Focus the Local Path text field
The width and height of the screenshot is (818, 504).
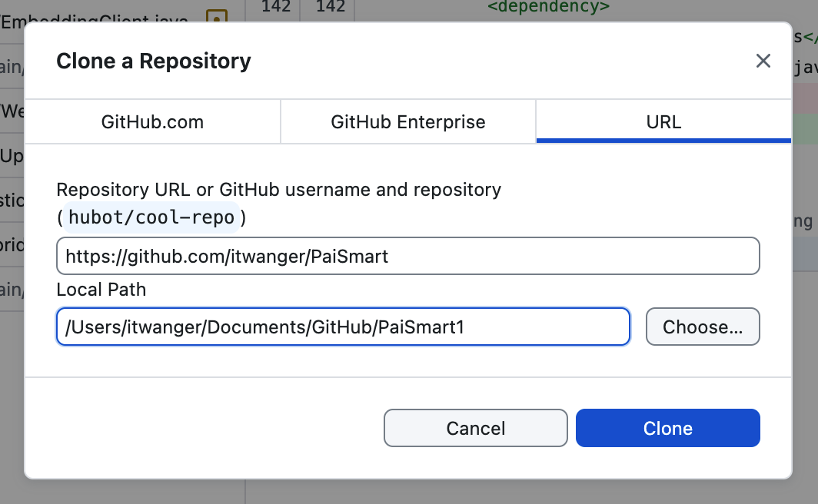coord(343,327)
